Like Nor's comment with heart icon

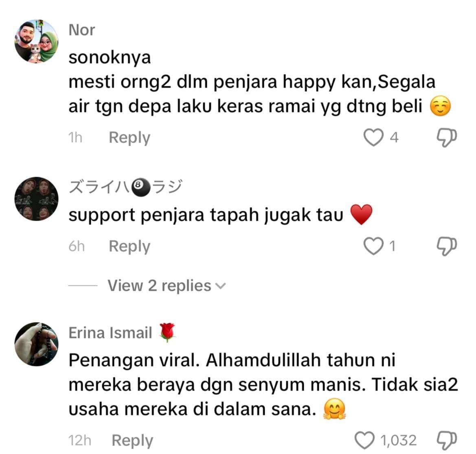(x=373, y=138)
